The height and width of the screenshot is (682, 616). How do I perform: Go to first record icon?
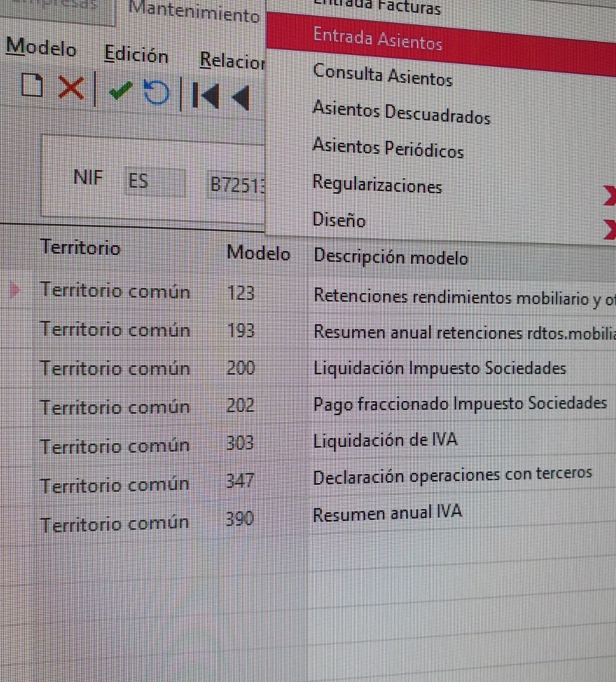[x=205, y=95]
